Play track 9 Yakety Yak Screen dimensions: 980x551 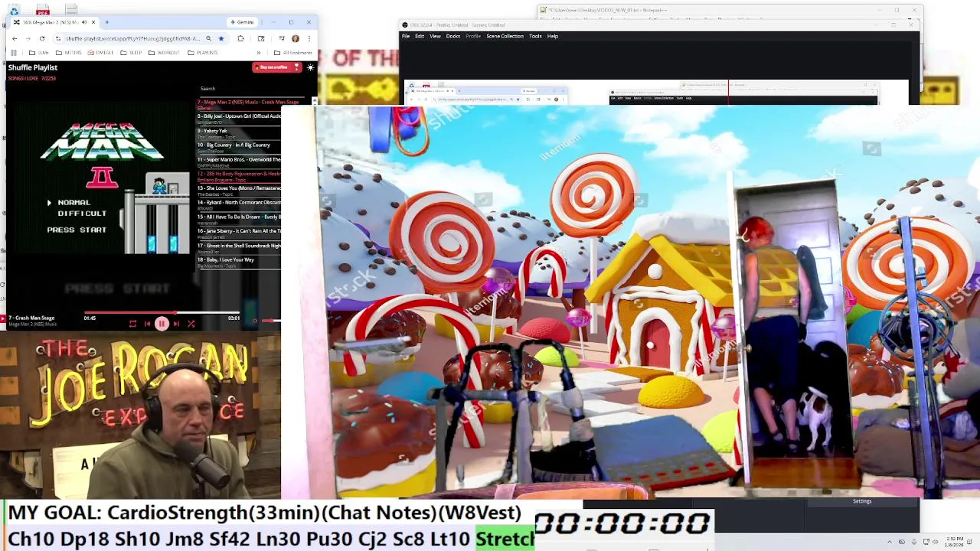239,132
